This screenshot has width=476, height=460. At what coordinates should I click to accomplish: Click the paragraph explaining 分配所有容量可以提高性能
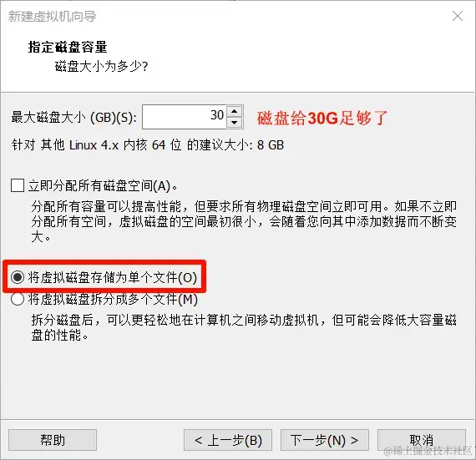(244, 221)
